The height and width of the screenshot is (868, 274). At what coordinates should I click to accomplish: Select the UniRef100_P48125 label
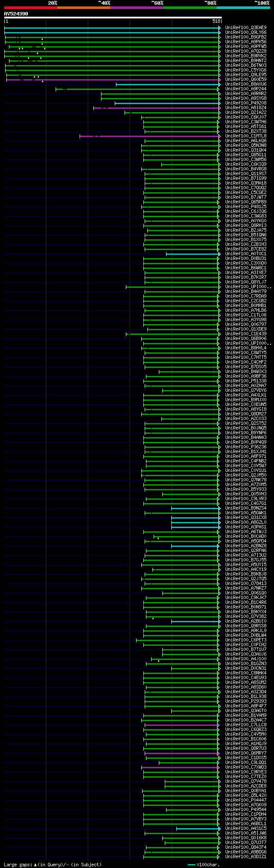pyautogui.click(x=246, y=207)
